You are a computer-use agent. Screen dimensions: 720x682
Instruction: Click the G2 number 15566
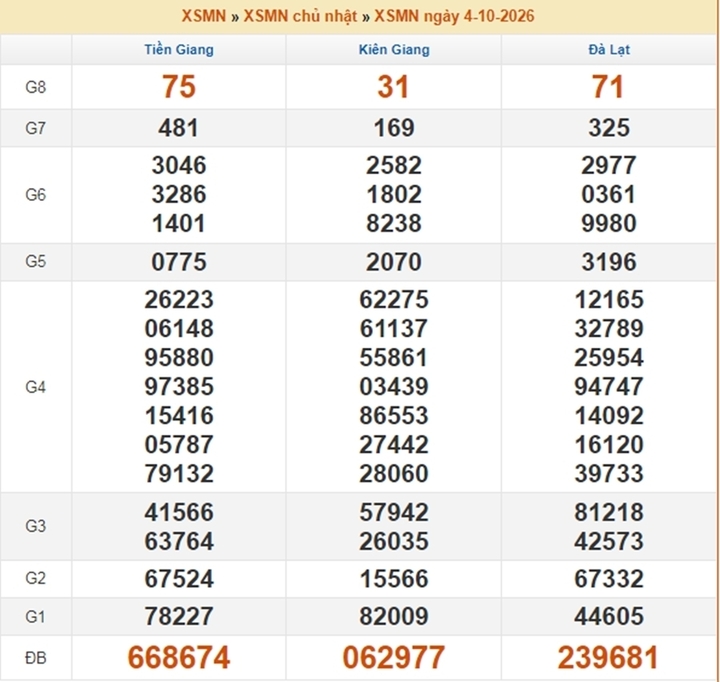click(394, 579)
